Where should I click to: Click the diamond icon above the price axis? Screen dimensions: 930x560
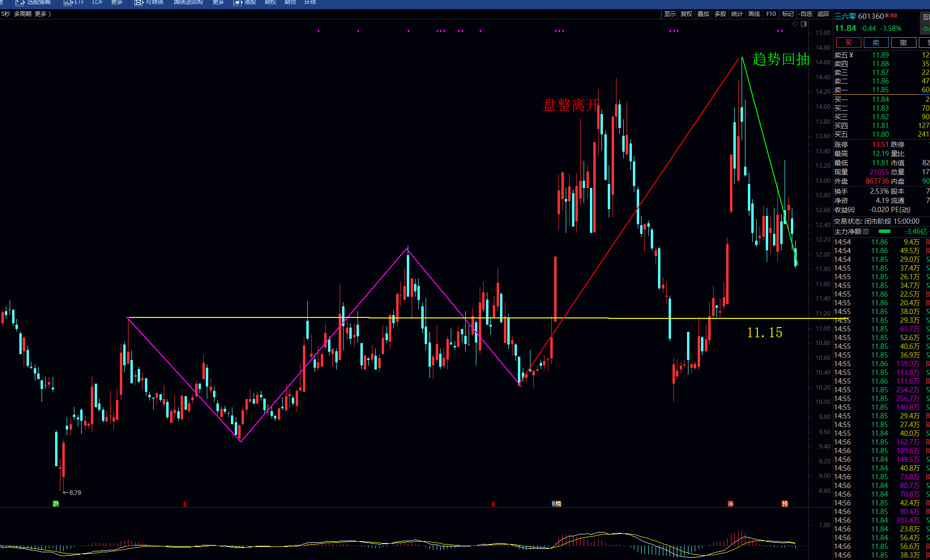(795, 24)
